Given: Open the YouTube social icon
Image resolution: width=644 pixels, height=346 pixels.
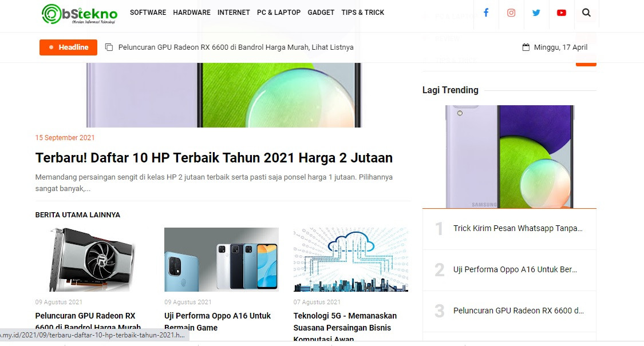Looking at the screenshot, I should click(x=561, y=13).
